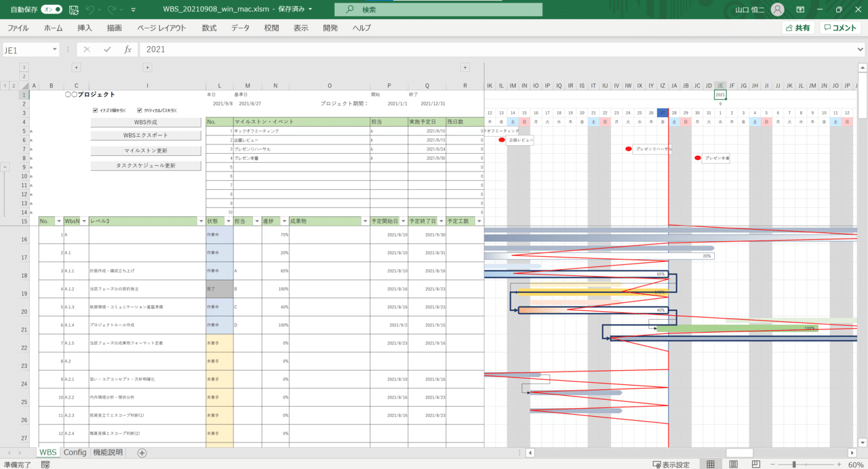
Task: Click the user account avatar icon
Action: click(x=778, y=9)
